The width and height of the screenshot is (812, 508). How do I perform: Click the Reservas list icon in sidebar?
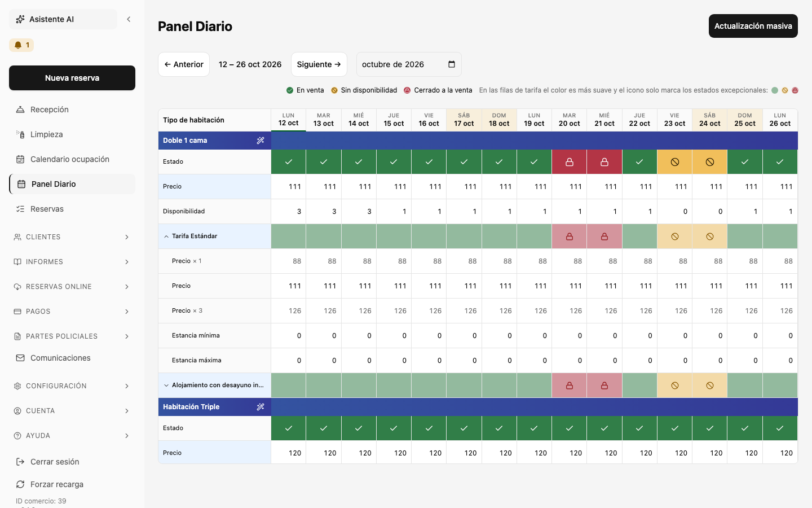point(20,209)
